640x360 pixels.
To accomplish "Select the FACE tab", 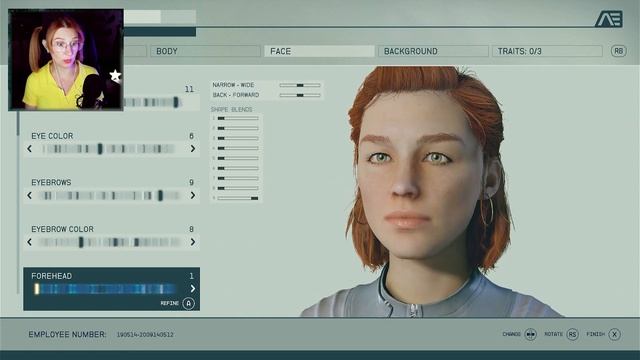I will click(319, 51).
